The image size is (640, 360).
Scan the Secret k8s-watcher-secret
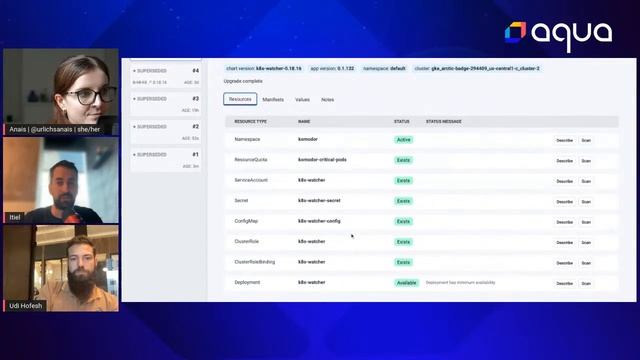[586, 202]
